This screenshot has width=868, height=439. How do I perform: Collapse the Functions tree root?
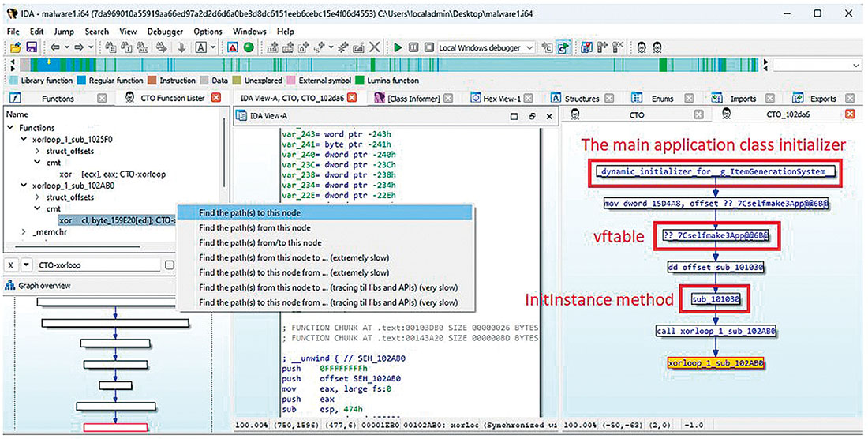(x=11, y=127)
